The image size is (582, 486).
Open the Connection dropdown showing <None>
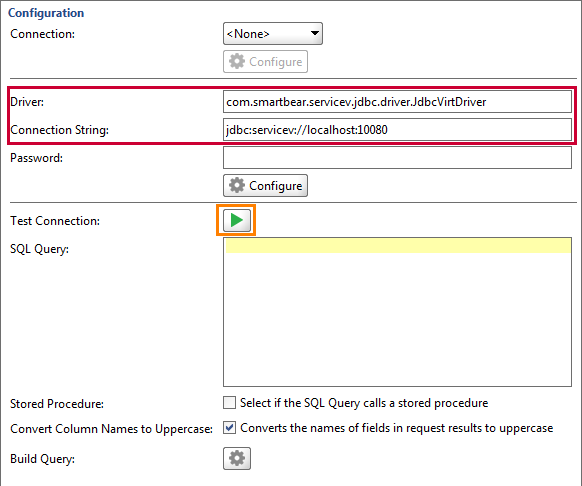click(x=273, y=34)
